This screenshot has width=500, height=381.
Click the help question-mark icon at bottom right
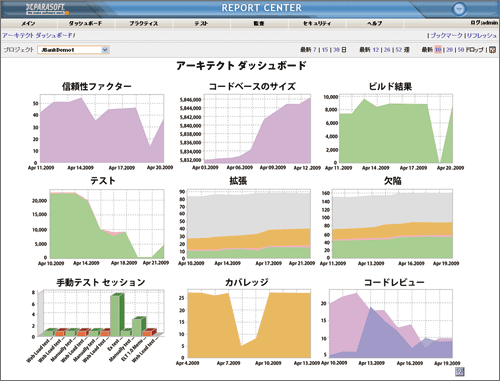coord(460,371)
